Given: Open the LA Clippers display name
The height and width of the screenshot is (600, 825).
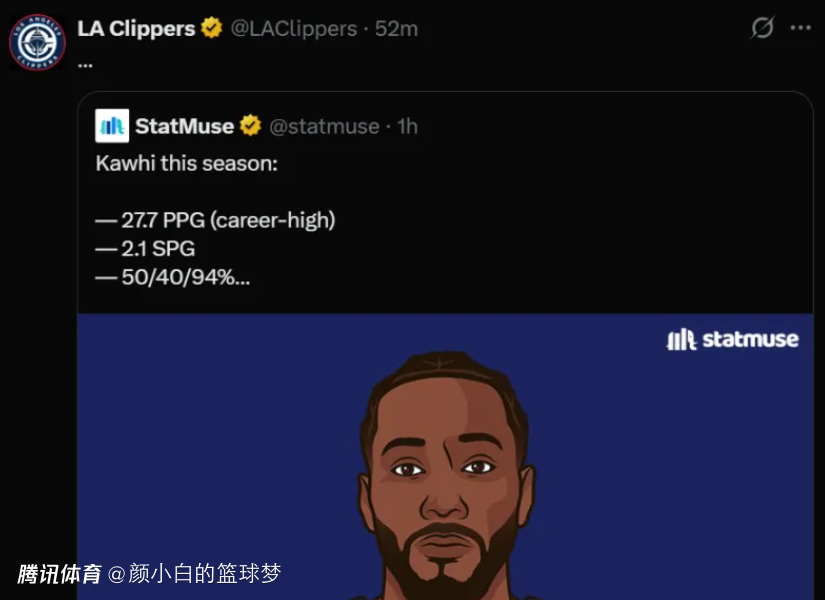Looking at the screenshot, I should (136, 28).
